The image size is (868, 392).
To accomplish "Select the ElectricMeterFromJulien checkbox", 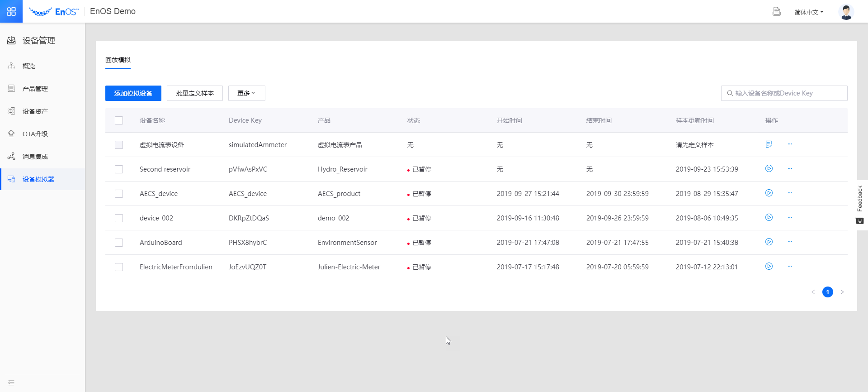I will click(119, 267).
